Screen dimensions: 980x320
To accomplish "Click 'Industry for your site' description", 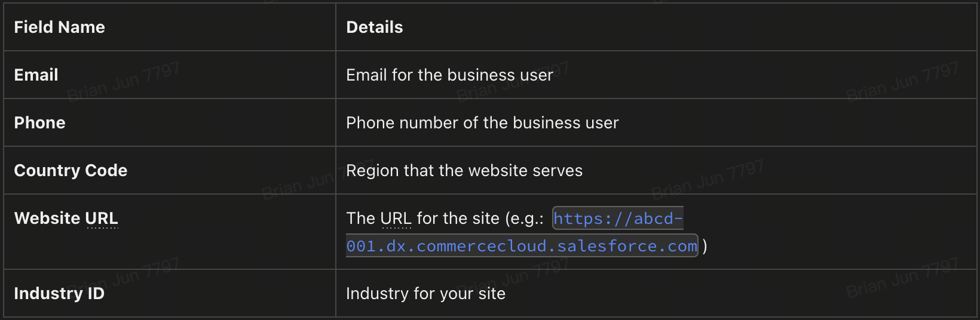I will (425, 294).
